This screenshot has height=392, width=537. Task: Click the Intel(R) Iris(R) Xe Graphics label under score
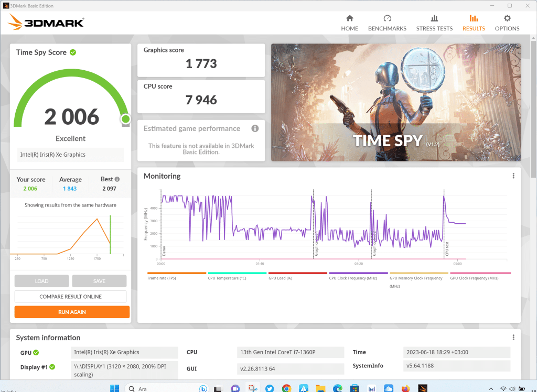coord(70,155)
